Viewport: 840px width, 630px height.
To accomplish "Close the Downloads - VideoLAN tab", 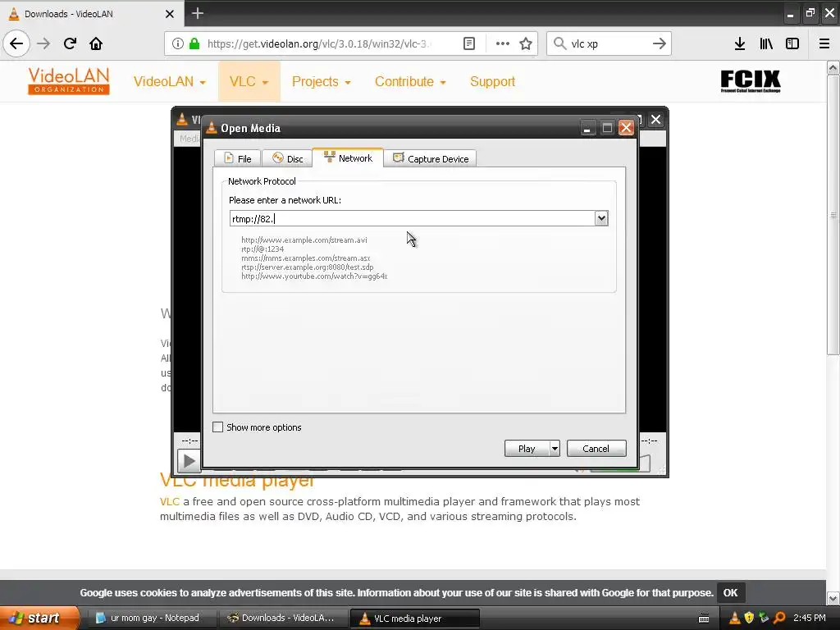I will pos(169,14).
